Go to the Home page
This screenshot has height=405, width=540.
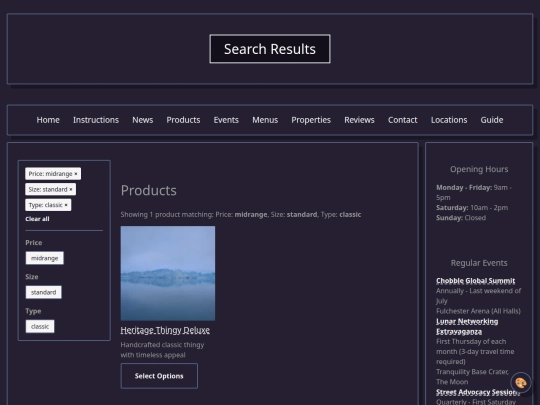coord(48,120)
